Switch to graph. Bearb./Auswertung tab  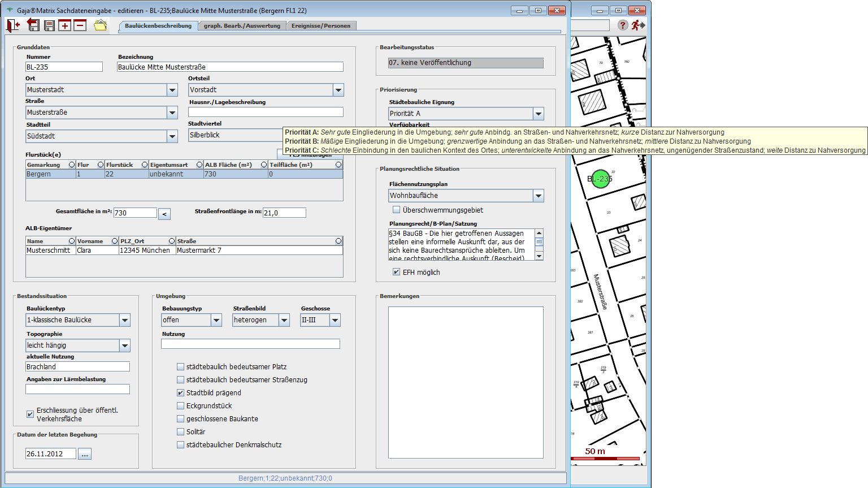(x=242, y=26)
